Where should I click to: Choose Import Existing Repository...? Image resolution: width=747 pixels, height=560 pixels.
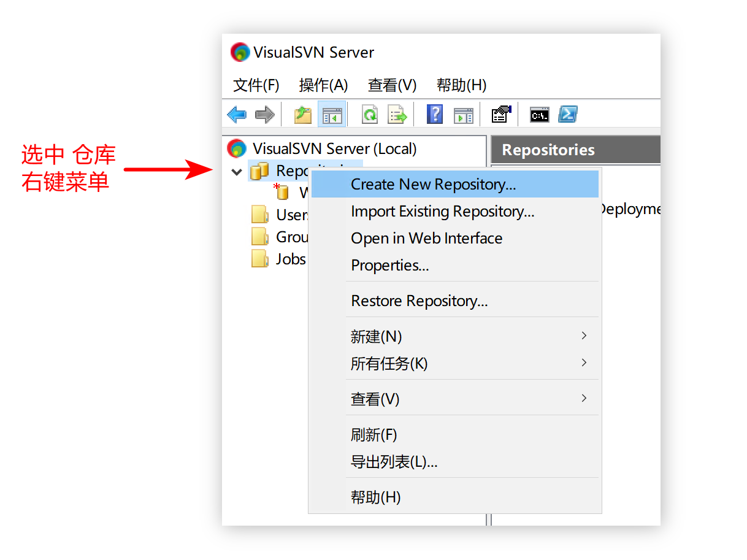point(454,211)
